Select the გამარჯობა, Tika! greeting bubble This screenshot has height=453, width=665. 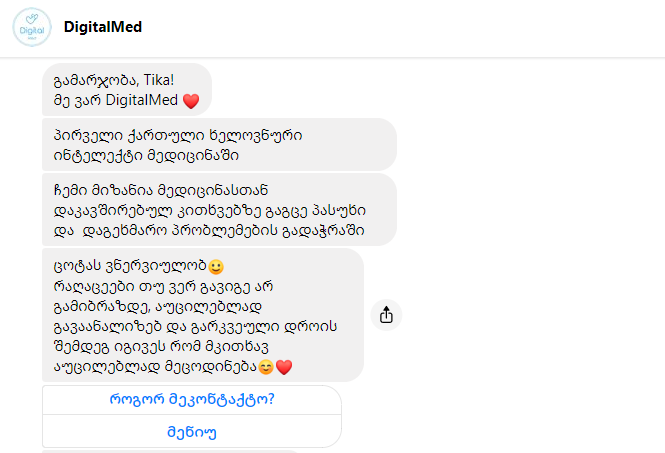(127, 89)
